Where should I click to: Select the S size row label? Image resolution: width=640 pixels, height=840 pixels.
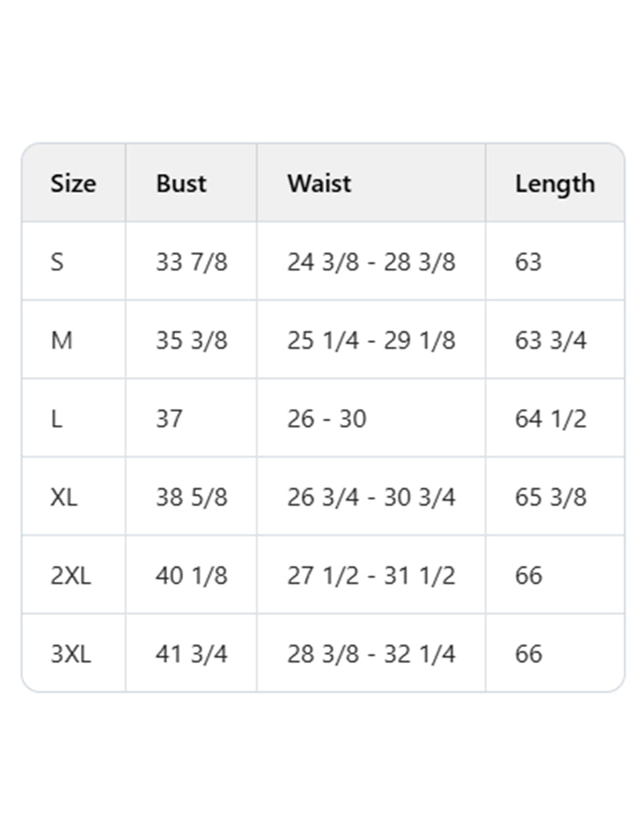click(x=57, y=262)
